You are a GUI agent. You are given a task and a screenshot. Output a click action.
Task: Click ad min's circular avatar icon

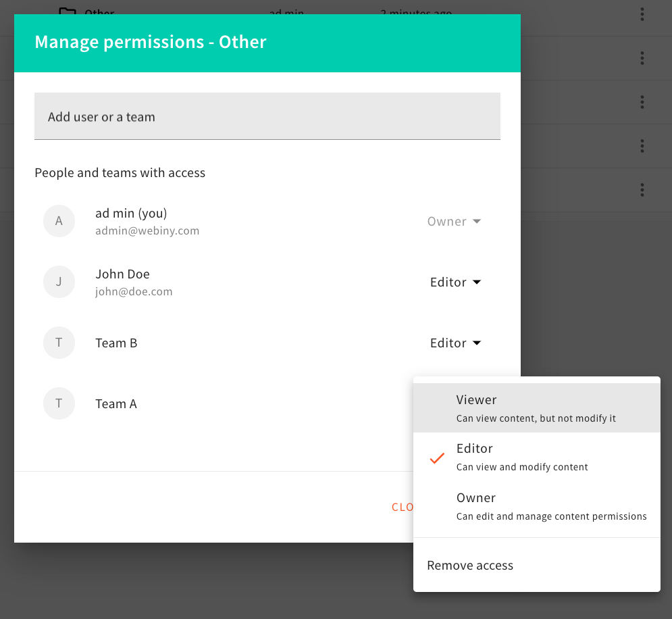click(x=59, y=221)
